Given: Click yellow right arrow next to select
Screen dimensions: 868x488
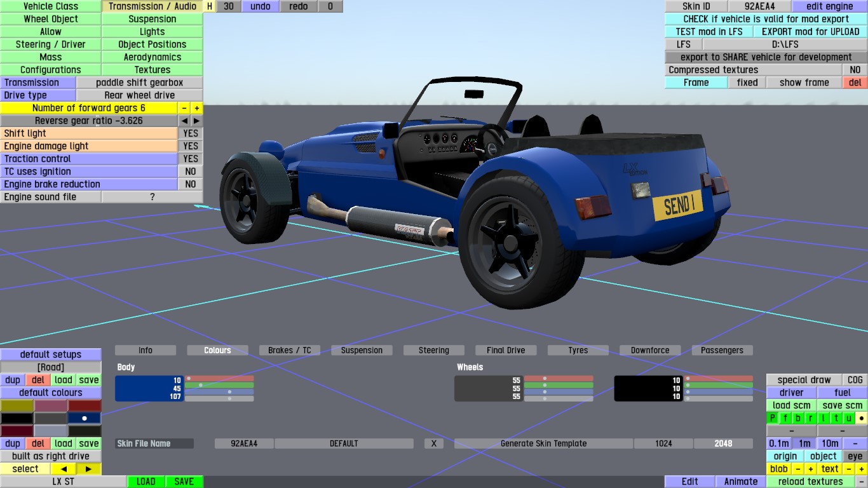Looking at the screenshot, I should point(89,469).
